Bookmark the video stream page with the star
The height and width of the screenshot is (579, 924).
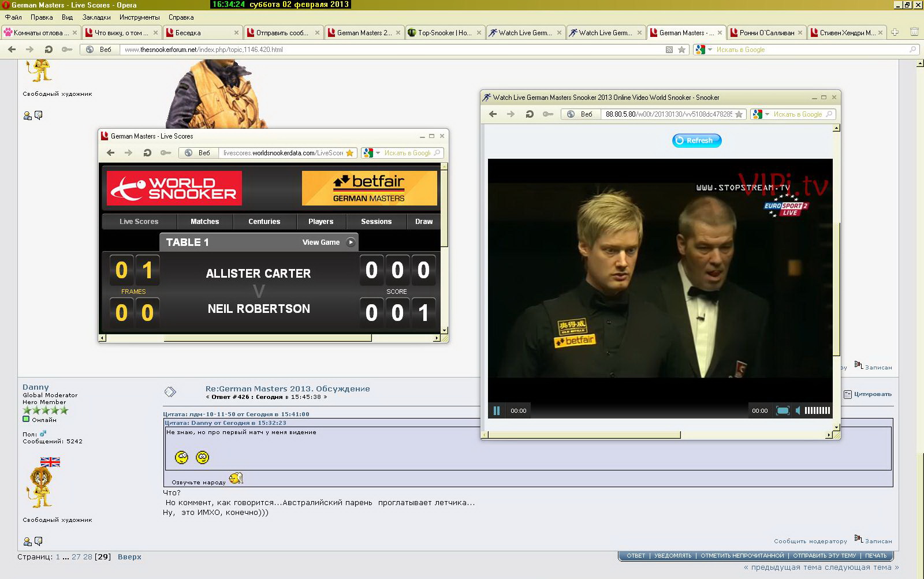tap(739, 114)
